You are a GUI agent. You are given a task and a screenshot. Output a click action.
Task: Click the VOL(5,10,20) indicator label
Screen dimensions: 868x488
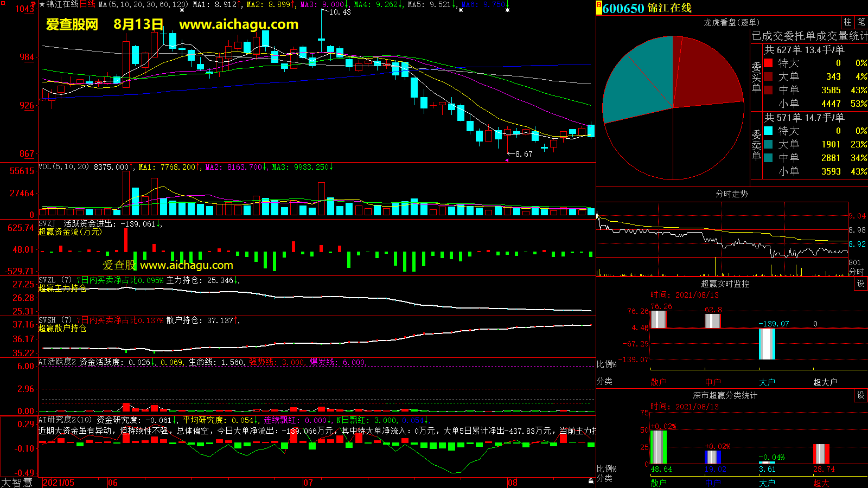coord(63,167)
